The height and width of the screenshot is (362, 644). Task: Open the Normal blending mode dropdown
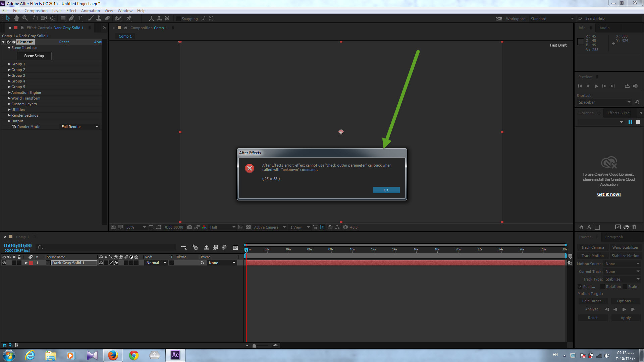tap(156, 263)
